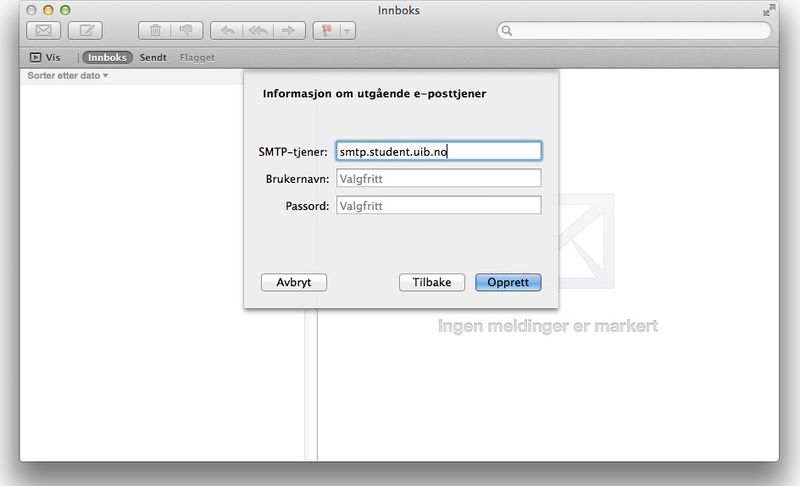
Task: Click the red flag icon
Action: [x=327, y=31]
